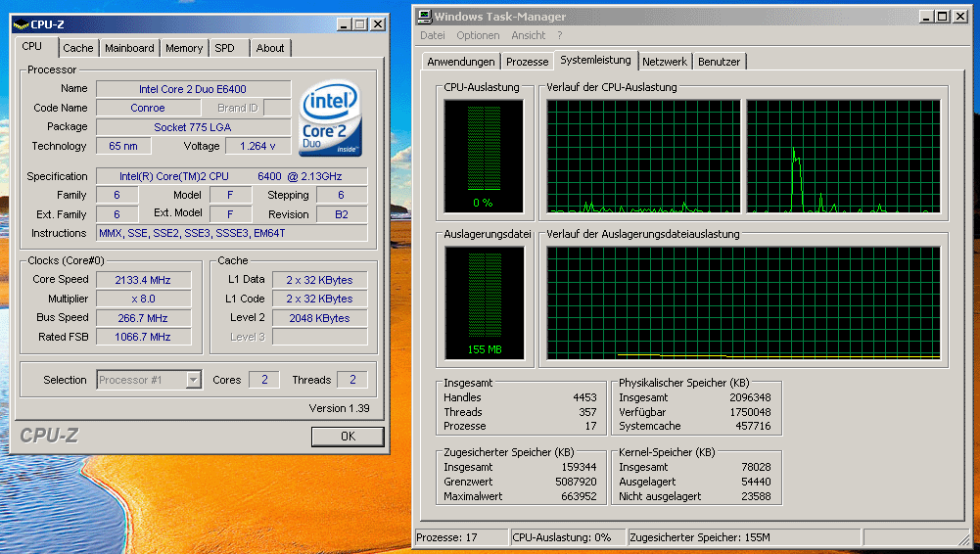Viewport: 980px width, 554px height.
Task: Click the Nicht ausgelagert value 23588
Action: click(756, 496)
